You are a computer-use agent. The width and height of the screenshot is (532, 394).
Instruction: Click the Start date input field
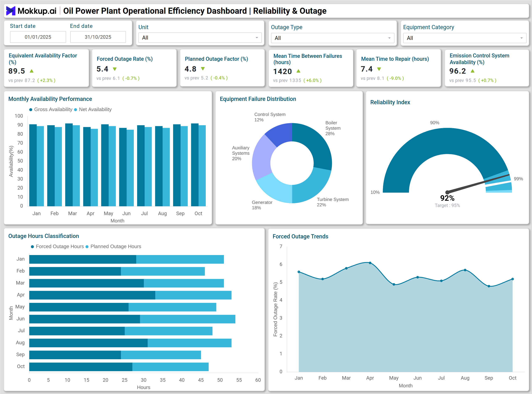click(38, 37)
